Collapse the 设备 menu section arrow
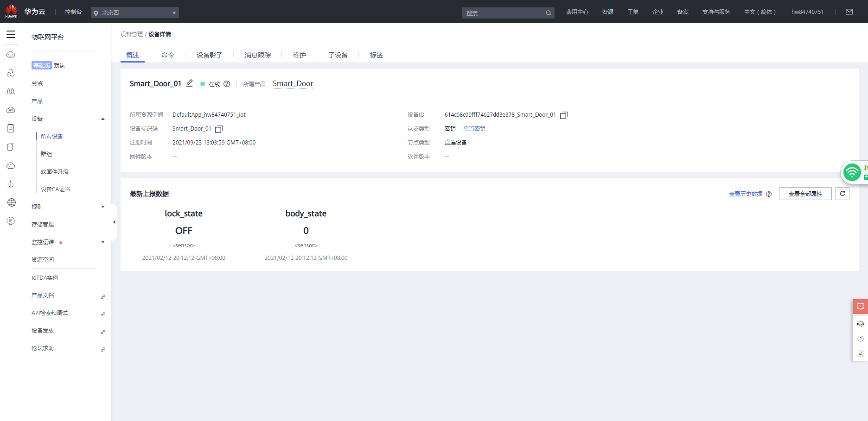The image size is (868, 421). pyautogui.click(x=103, y=119)
